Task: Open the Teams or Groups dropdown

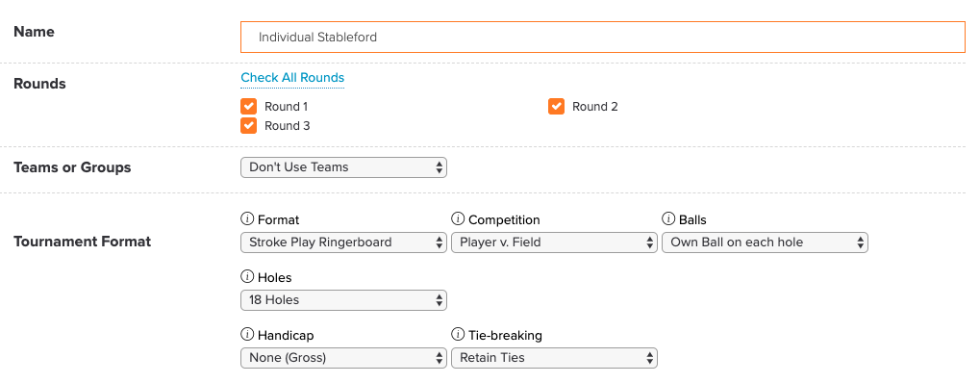Action: pyautogui.click(x=343, y=167)
